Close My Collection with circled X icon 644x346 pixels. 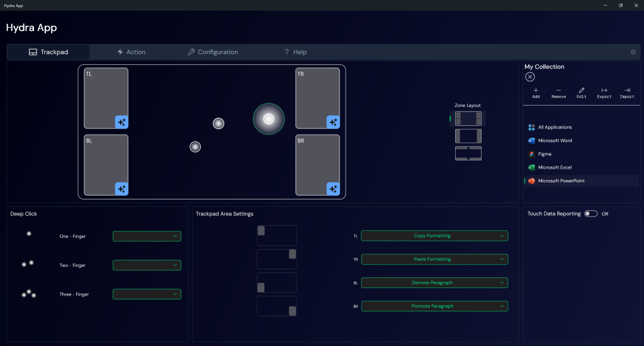[530, 77]
